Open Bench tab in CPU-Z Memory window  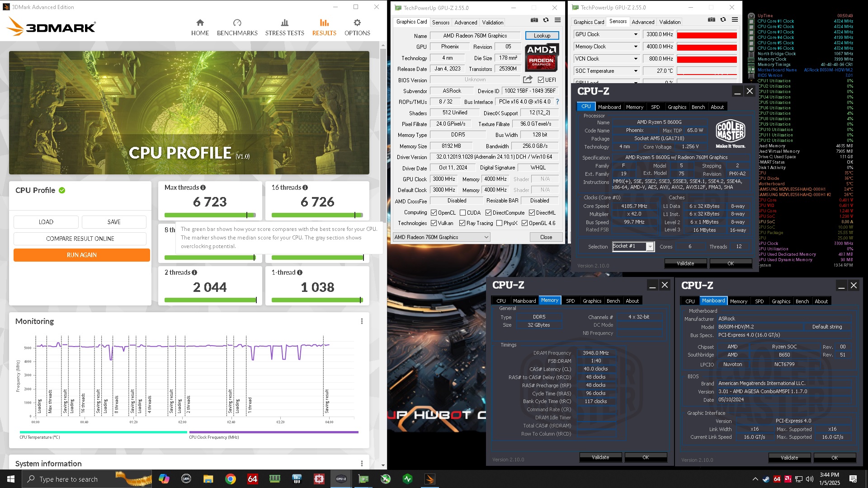pos(613,301)
